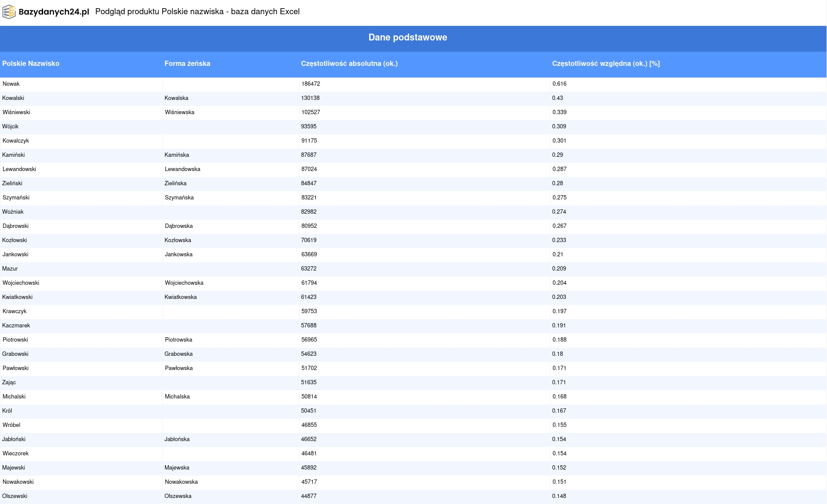Select the Lewandowska female form cell
Viewport: 827px width, 504px height.
tap(183, 169)
